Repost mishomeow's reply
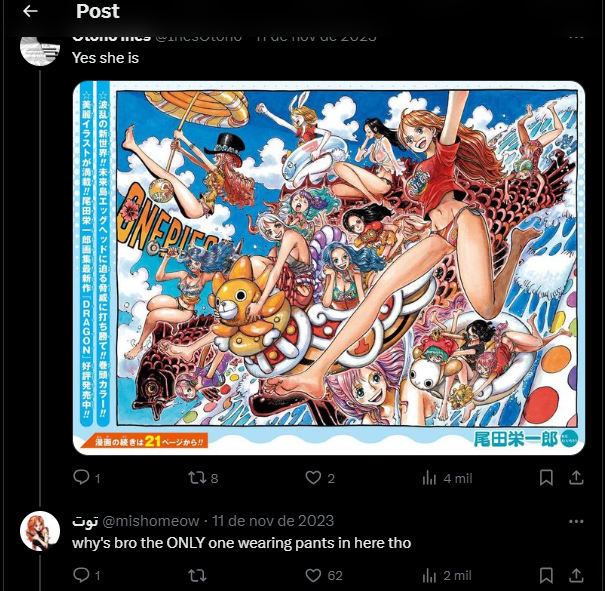The image size is (605, 591). 197,576
